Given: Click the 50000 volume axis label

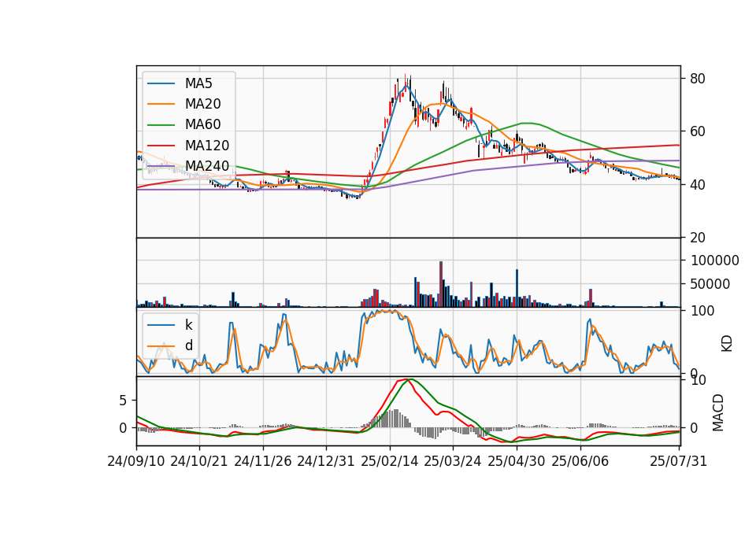Looking at the screenshot, I should [x=710, y=284].
